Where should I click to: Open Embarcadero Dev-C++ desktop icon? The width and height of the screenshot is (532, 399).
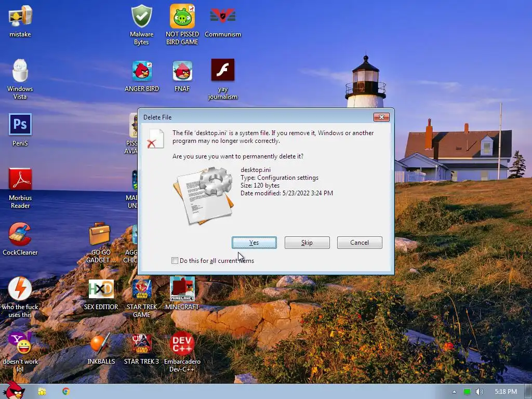[x=182, y=352]
